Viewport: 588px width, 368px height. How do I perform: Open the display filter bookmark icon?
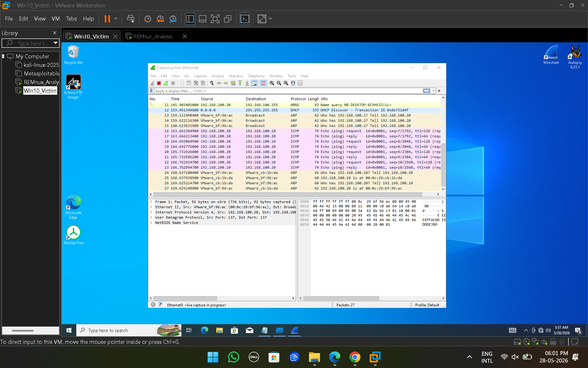click(151, 91)
